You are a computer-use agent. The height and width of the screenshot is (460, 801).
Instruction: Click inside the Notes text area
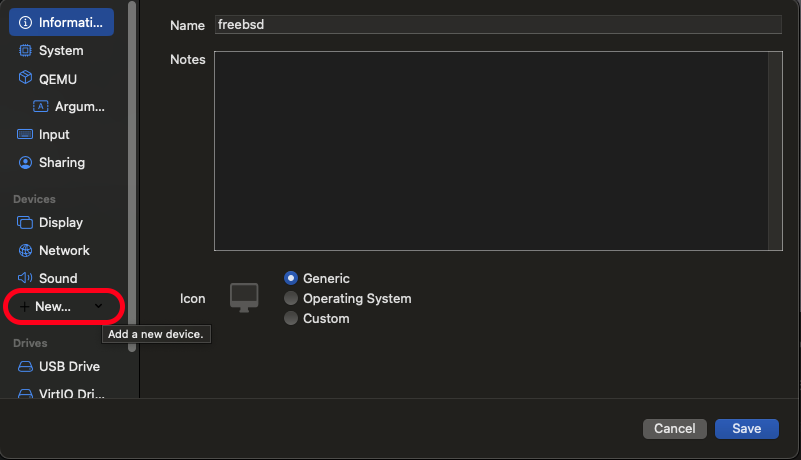pyautogui.click(x=491, y=151)
